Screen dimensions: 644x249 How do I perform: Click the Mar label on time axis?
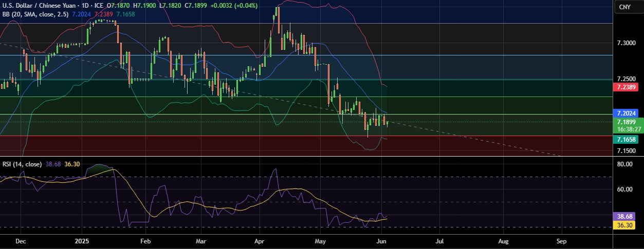tap(201, 240)
